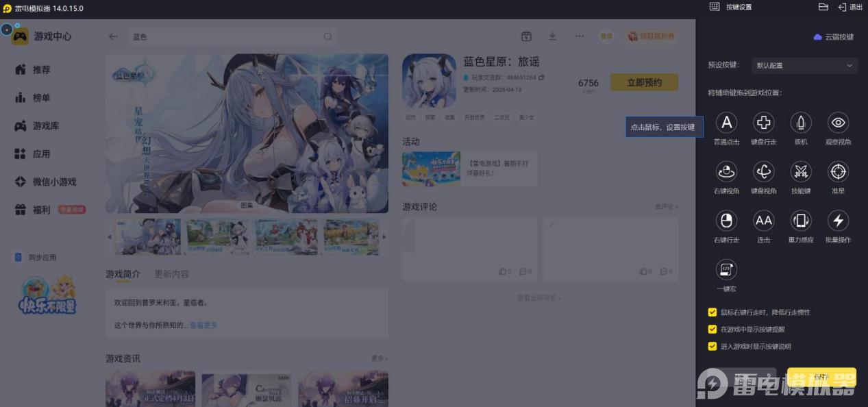Open the three-dots more menu

click(x=580, y=36)
